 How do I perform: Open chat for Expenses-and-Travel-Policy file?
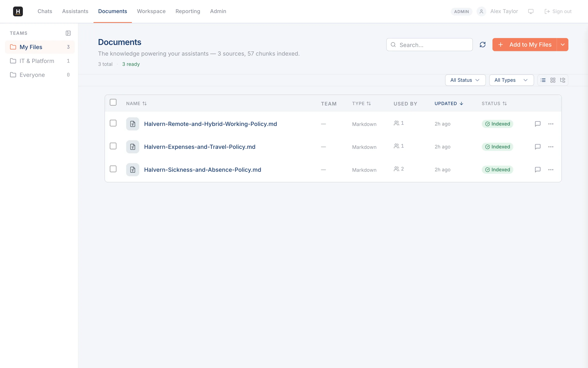538,147
